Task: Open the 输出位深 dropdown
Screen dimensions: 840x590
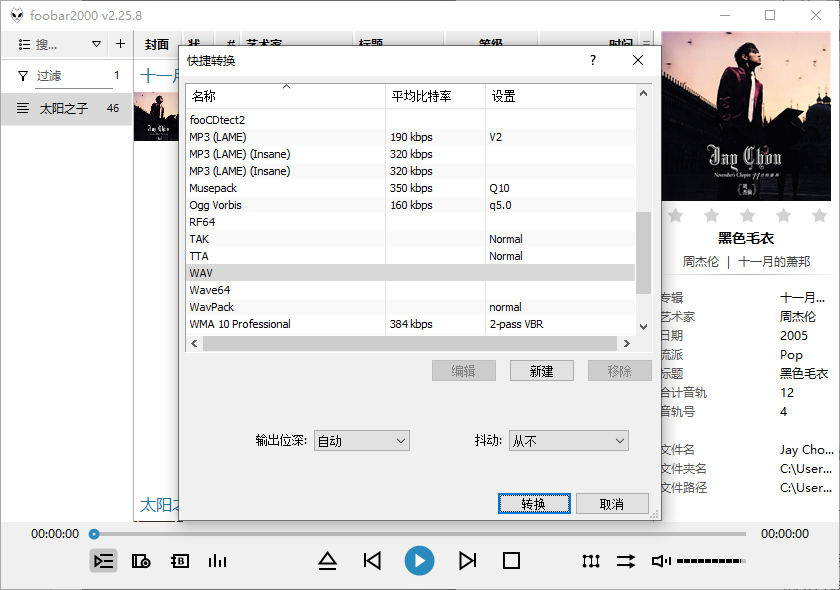Action: pyautogui.click(x=362, y=440)
